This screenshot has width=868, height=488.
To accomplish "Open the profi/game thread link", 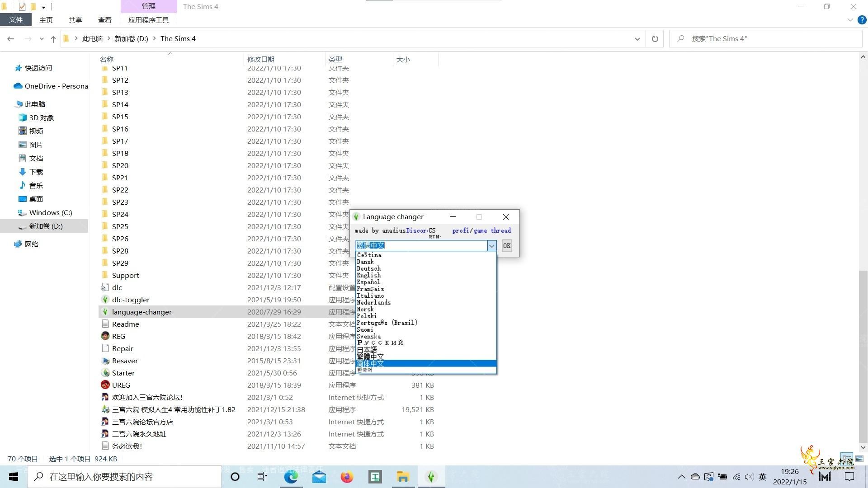I will (x=481, y=230).
